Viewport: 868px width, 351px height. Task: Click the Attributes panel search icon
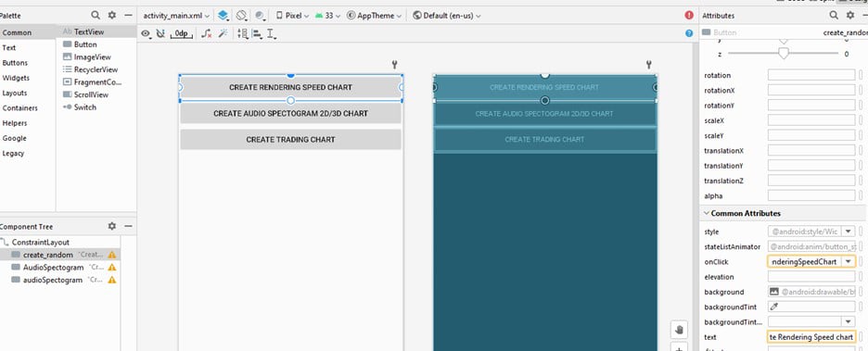(x=834, y=16)
